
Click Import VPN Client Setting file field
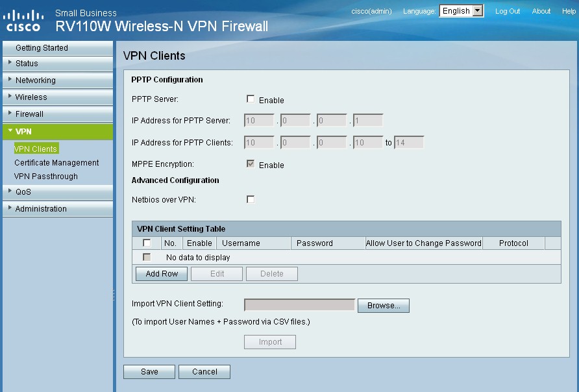coord(299,305)
